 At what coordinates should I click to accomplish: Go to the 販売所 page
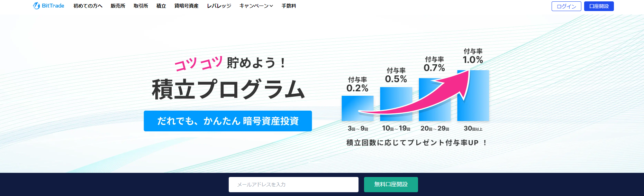(x=118, y=6)
